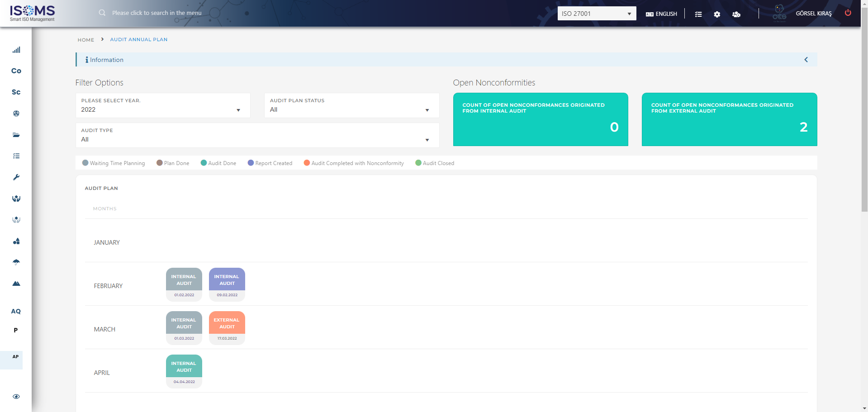Click the eye visibility icon in the sidebar
Viewport: 868px width, 412px height.
coord(16,396)
